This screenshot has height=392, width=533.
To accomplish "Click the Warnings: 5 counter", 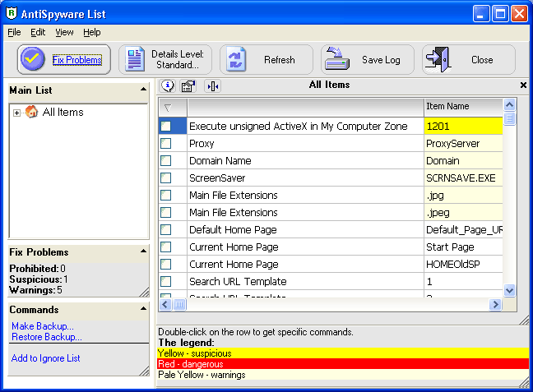I will point(35,290).
